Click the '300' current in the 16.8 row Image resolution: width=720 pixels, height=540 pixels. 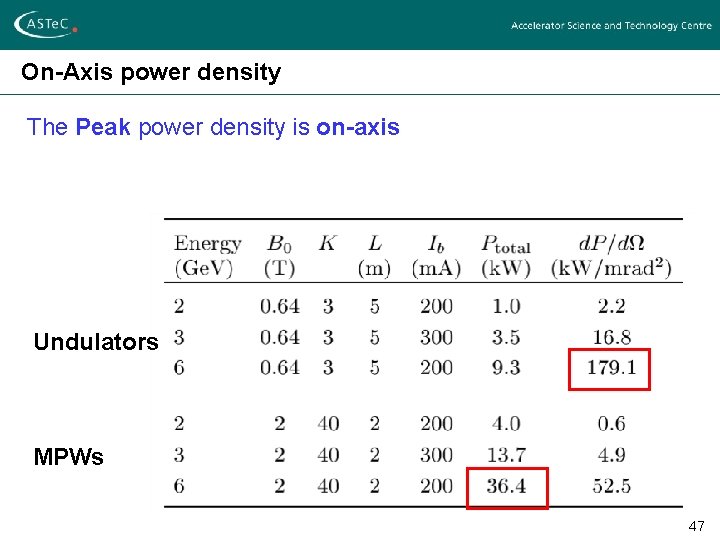[436, 338]
